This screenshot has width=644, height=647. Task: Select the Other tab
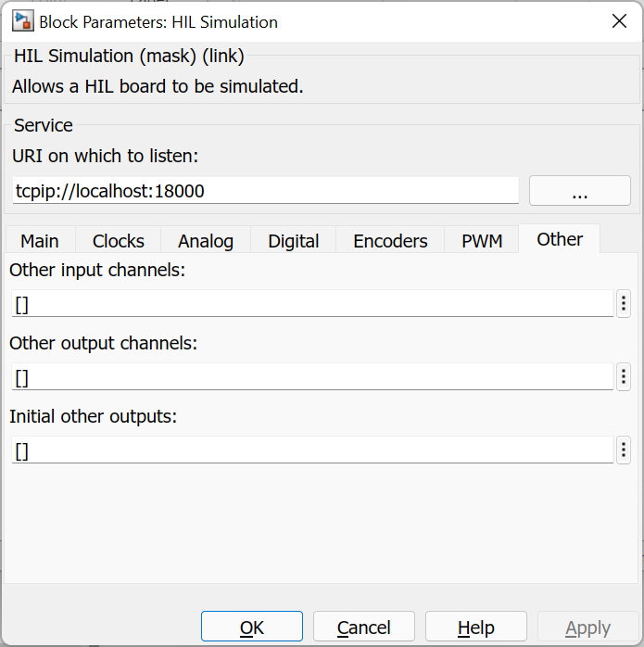[x=560, y=239]
